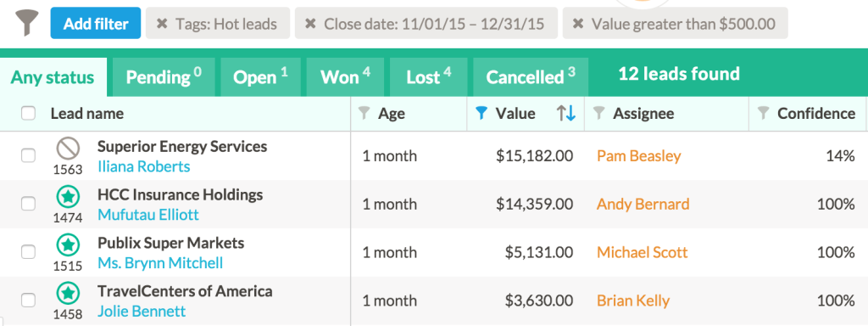Image resolution: width=868 pixels, height=326 pixels.
Task: Open the Lost status tab
Action: pyautogui.click(x=428, y=77)
